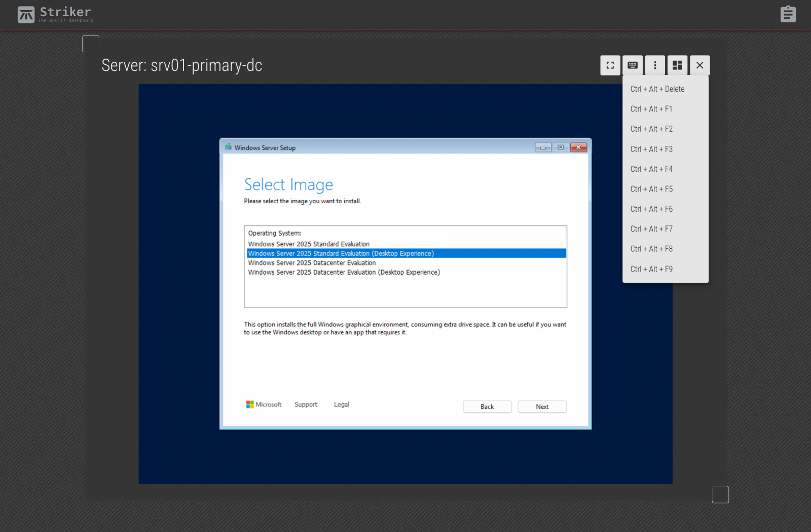
Task: Pick Datacenter Evaluation (Desktop Experience) option
Action: click(x=344, y=273)
